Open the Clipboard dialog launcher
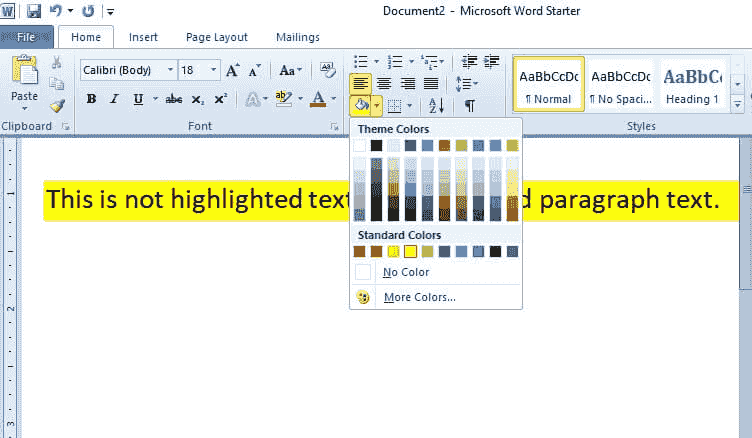 coord(66,127)
